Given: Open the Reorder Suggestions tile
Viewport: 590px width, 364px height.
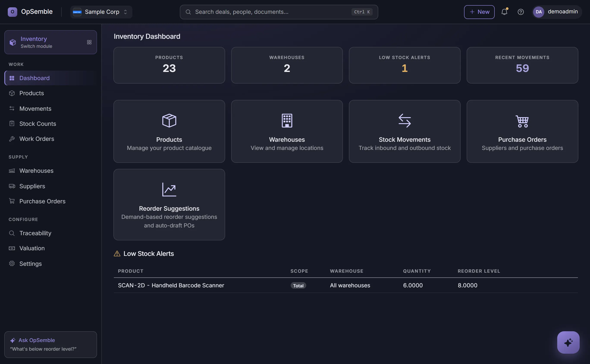Looking at the screenshot, I should [x=169, y=205].
